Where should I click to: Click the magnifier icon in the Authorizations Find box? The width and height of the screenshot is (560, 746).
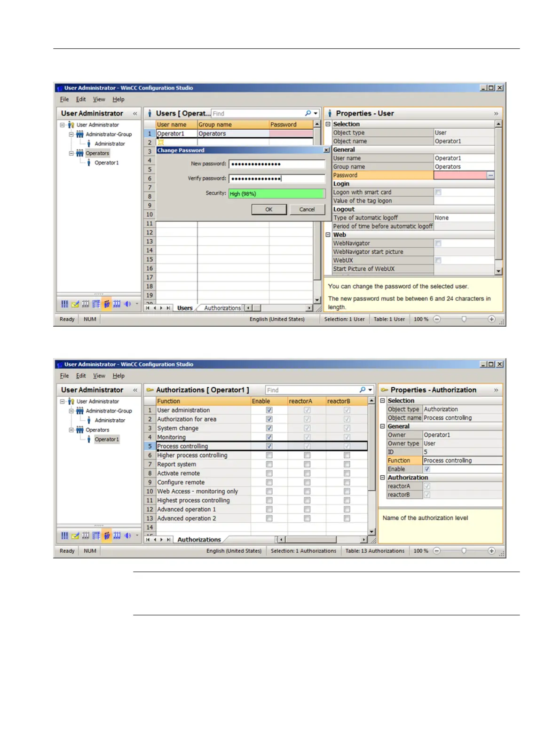(x=363, y=390)
